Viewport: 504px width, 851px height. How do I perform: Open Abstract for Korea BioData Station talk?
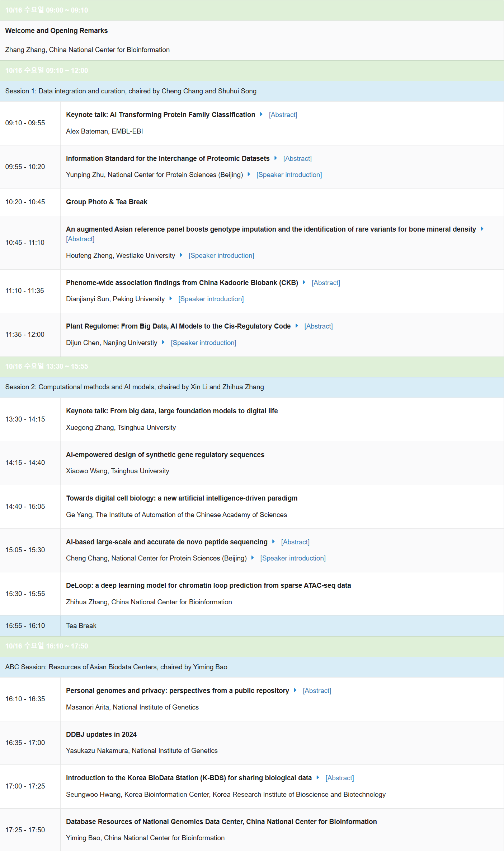tap(339, 778)
